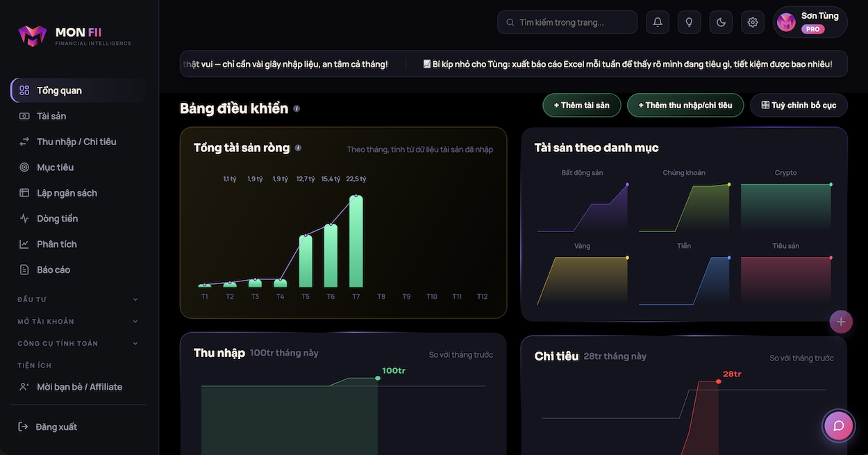Click info icon beside Tổng tài sản ròng
The width and height of the screenshot is (868, 455).
[299, 148]
